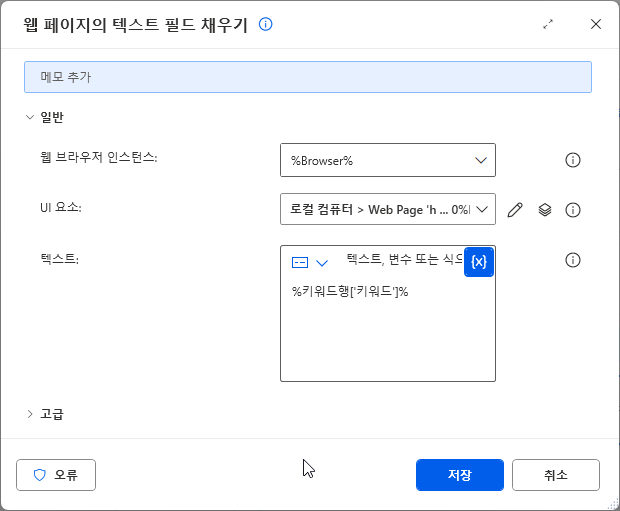Expand the 고급 section
This screenshot has width=620, height=511.
coord(30,414)
